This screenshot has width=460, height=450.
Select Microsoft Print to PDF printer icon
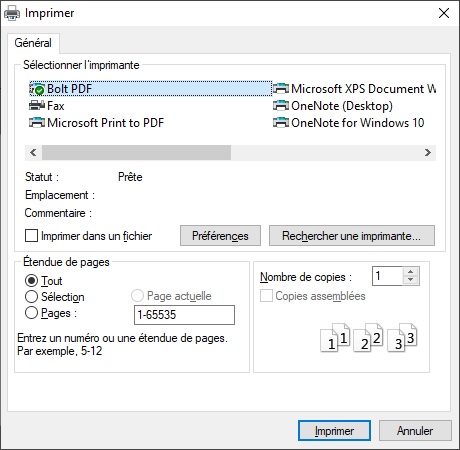pos(37,123)
